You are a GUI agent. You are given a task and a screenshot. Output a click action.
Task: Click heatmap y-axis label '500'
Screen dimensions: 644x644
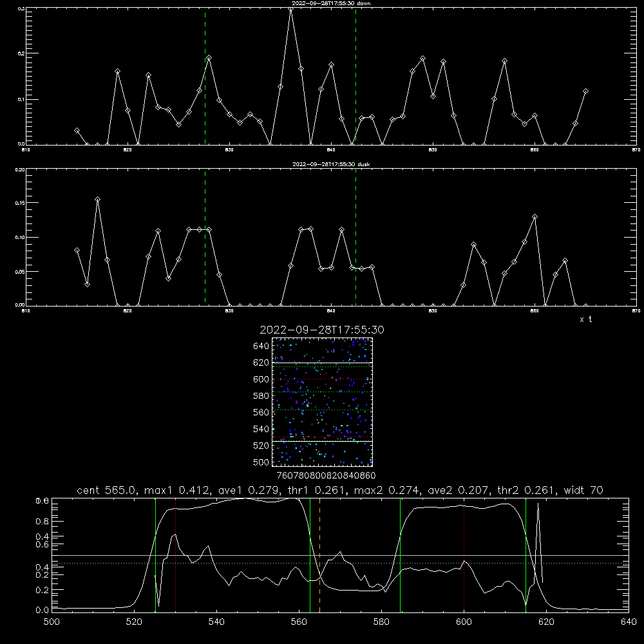tap(261, 462)
